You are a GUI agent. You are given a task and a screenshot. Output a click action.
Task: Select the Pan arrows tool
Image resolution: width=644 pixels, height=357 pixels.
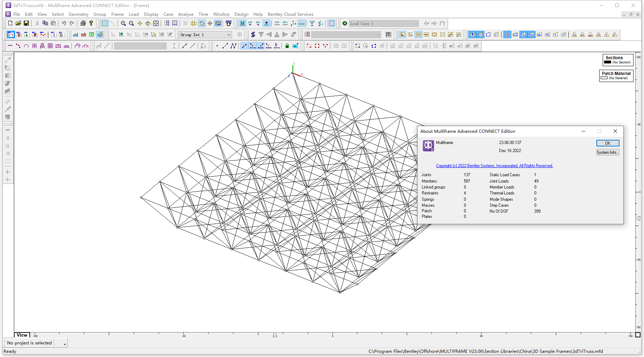tap(140, 23)
